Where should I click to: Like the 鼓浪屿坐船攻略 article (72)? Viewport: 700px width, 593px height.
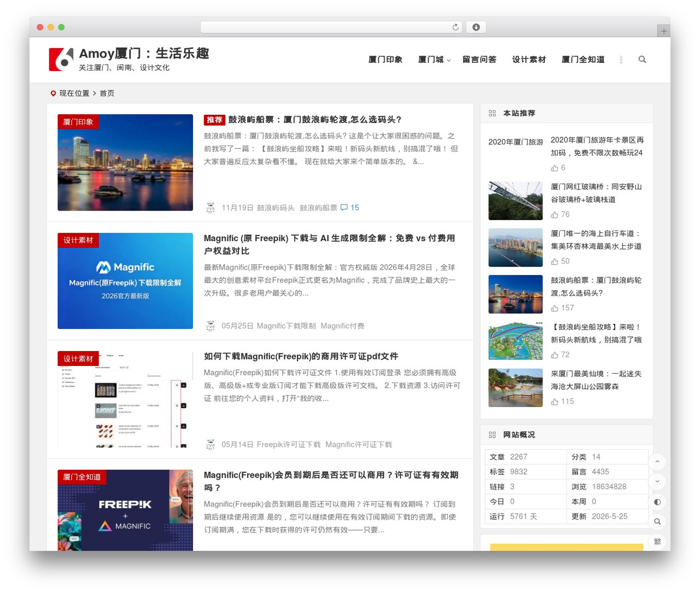pyautogui.click(x=560, y=355)
